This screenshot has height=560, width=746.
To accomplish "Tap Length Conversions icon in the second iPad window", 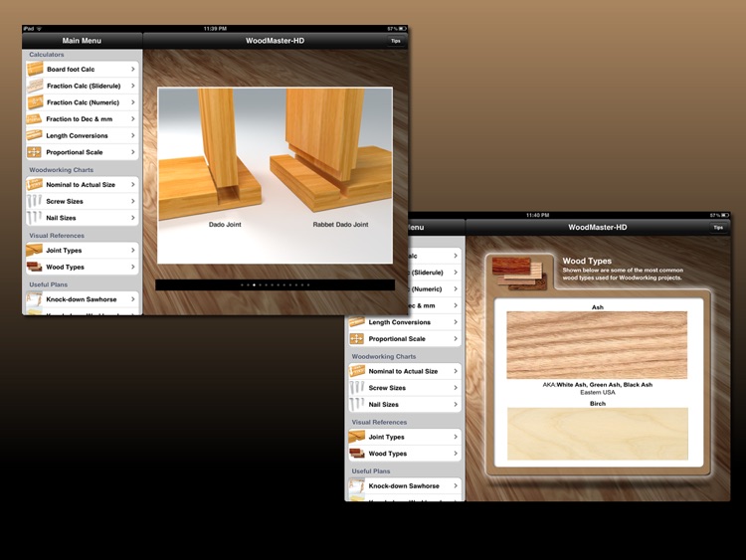I will pos(357,322).
